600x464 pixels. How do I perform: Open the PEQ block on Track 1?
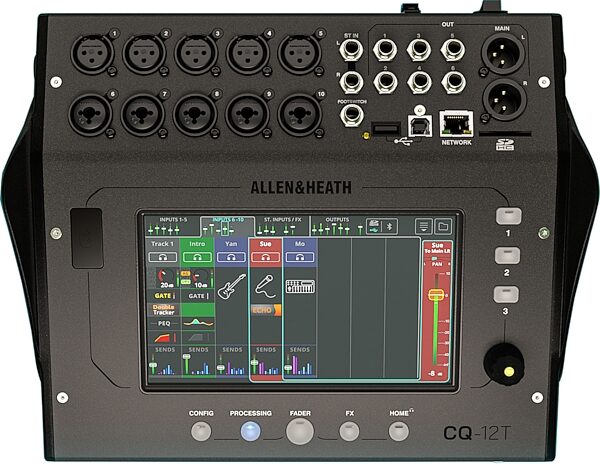164,323
